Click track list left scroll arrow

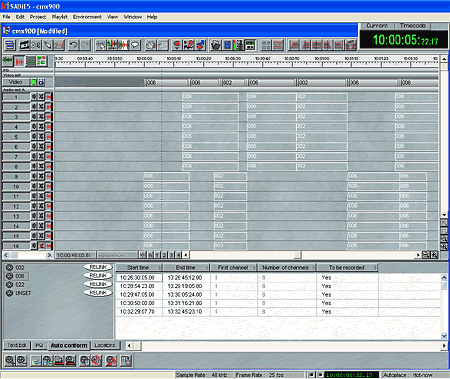6,255
